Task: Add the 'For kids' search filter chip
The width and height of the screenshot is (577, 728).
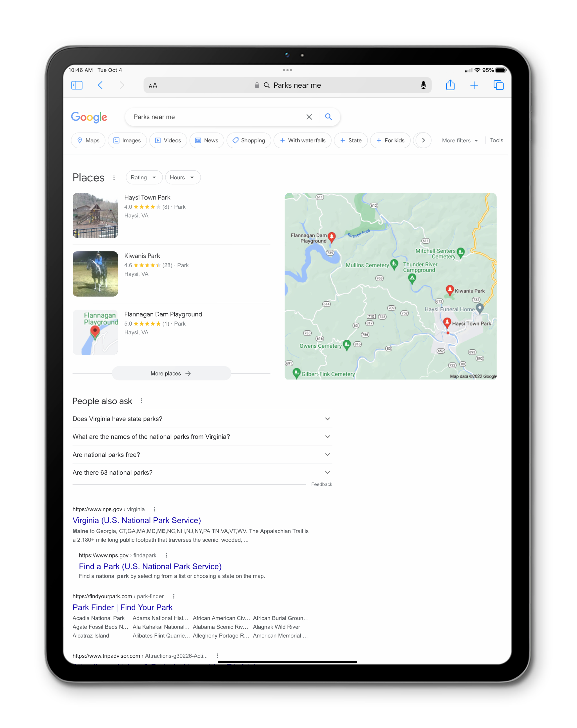Action: pos(390,140)
